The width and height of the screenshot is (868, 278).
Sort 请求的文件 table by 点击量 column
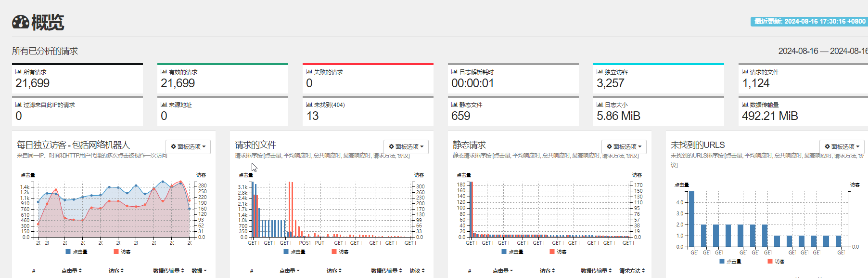[289, 271]
